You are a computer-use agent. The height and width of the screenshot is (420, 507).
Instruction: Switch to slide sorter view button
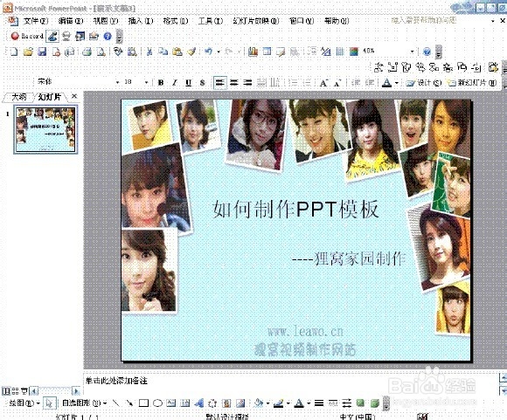click(x=15, y=391)
